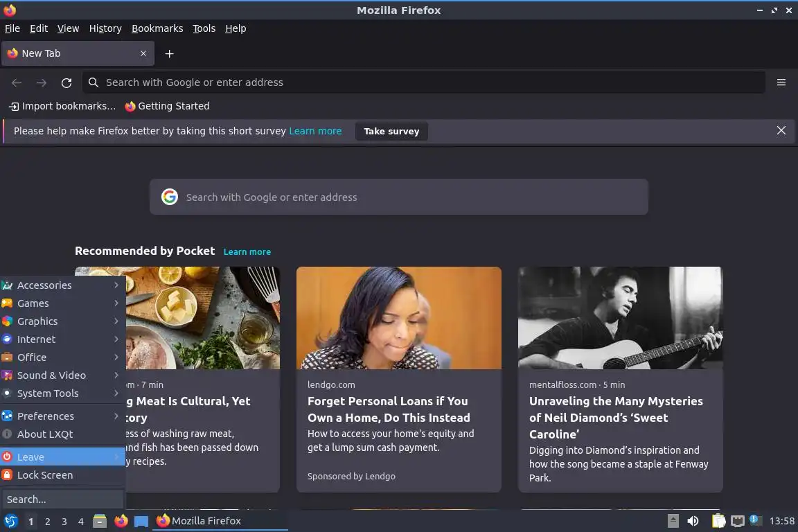Viewport: 798px width, 532px height.
Task: Select Lock Screen from the start menu
Action: 62,475
